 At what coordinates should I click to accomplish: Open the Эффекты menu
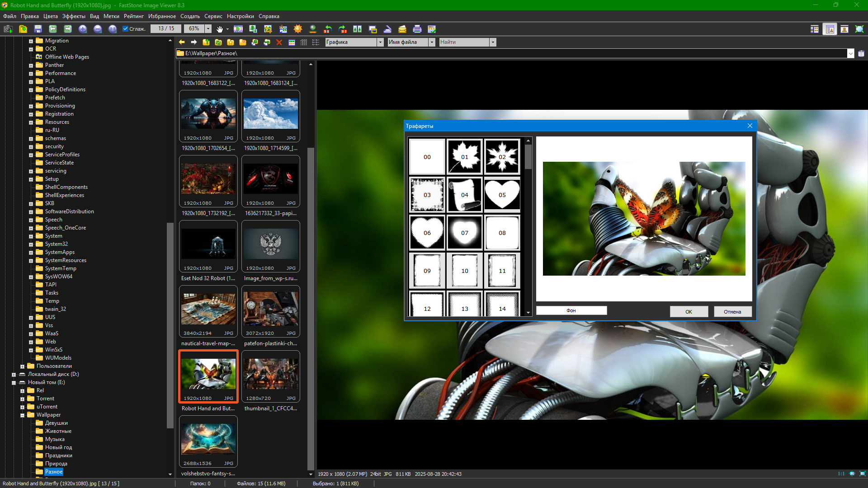point(74,16)
